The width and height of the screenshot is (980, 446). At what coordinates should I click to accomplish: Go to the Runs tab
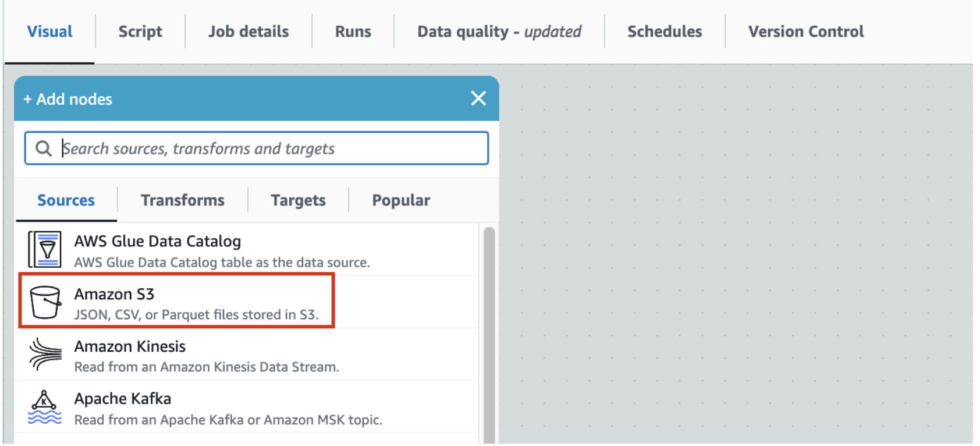(353, 31)
